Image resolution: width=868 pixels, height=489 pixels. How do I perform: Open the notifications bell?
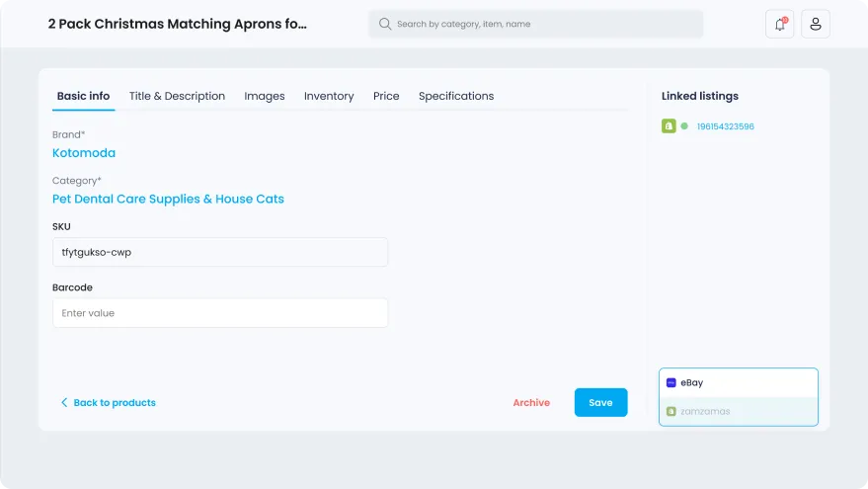(x=779, y=24)
